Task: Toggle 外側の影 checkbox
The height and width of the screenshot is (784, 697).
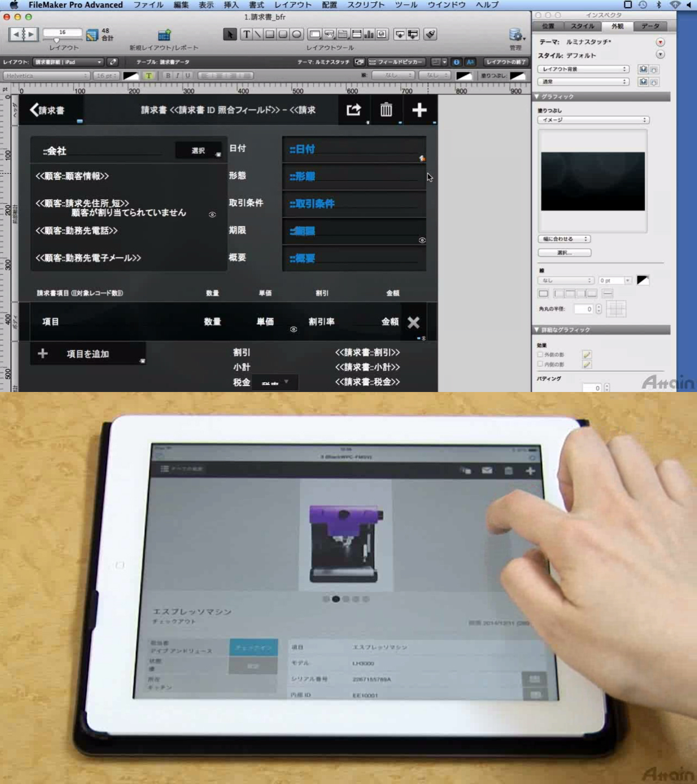Action: coord(540,354)
